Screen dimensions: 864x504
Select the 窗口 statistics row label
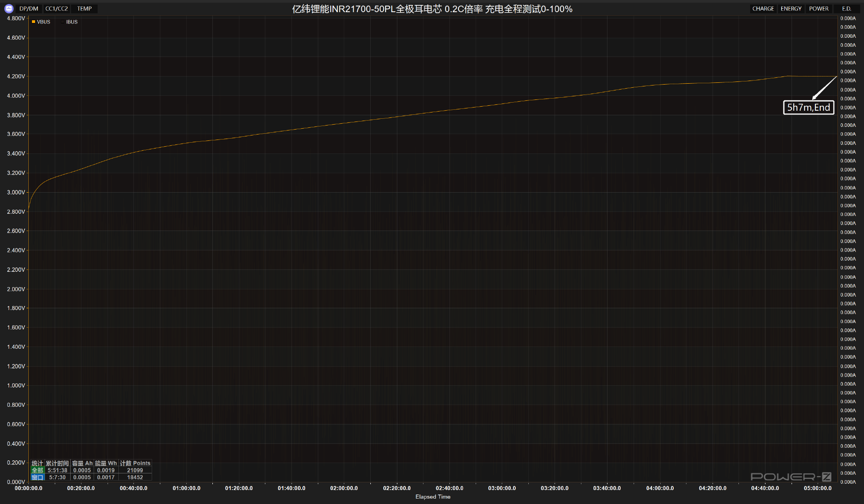[x=37, y=477]
